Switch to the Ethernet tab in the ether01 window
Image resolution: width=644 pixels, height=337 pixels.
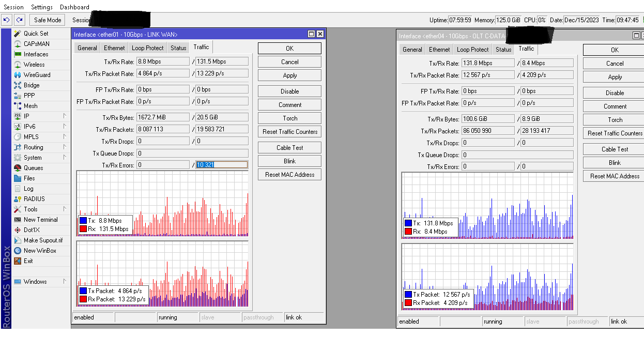point(114,48)
